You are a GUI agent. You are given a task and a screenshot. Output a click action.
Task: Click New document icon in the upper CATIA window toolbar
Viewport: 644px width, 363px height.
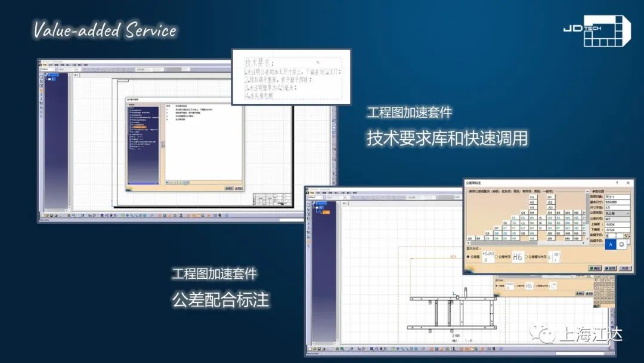click(x=42, y=216)
